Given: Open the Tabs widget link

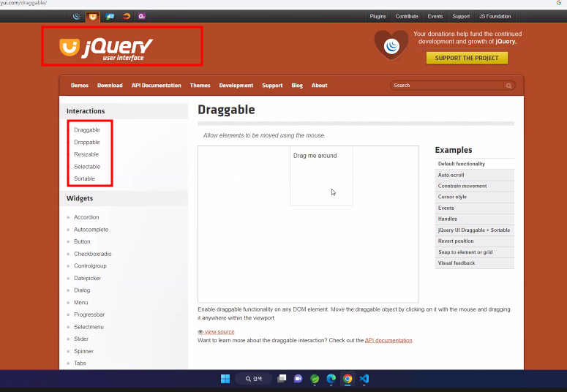Looking at the screenshot, I should pos(80,363).
